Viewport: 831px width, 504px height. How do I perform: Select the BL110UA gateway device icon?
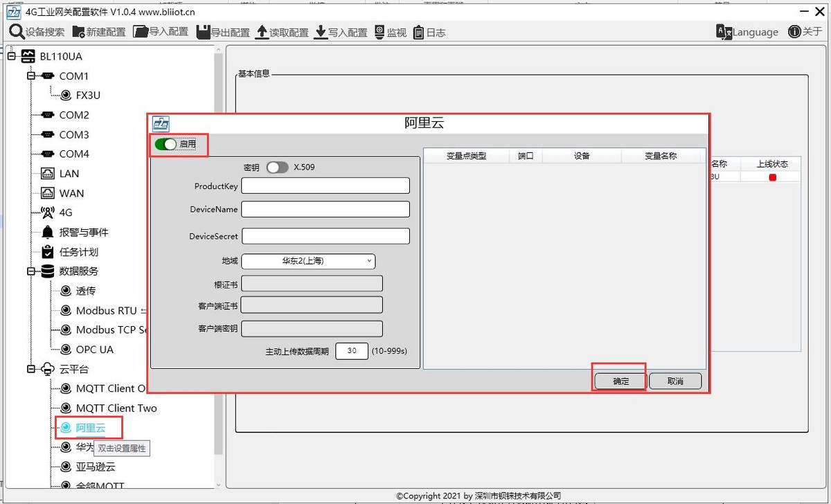[28, 56]
